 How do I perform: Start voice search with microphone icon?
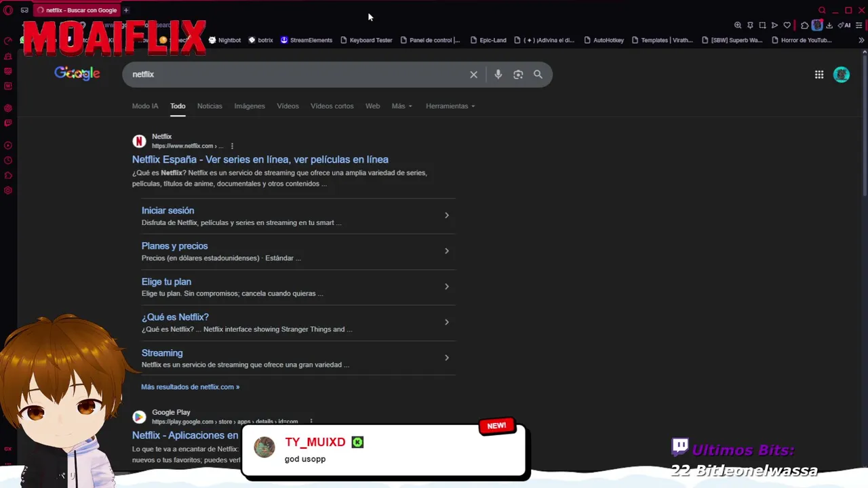(498, 75)
